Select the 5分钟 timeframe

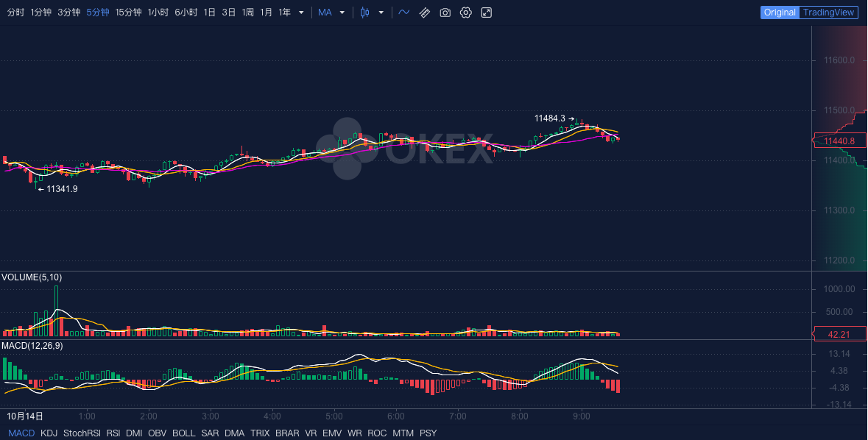click(97, 13)
